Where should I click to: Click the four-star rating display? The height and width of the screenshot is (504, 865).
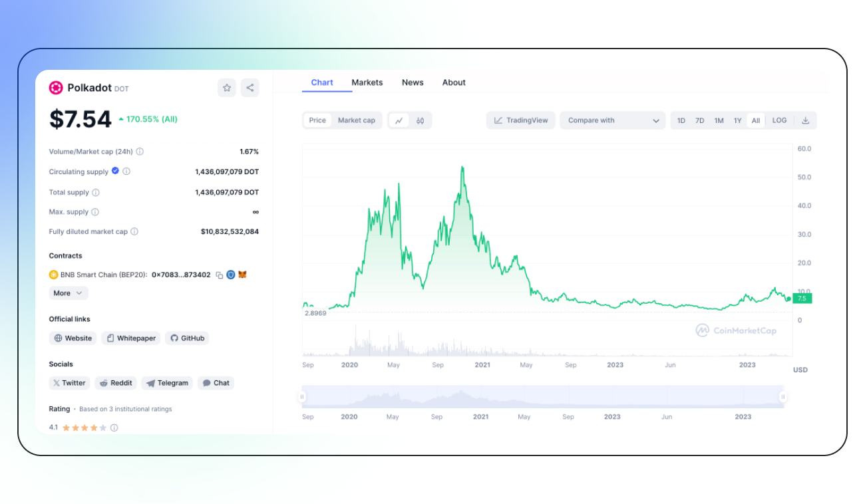85,428
